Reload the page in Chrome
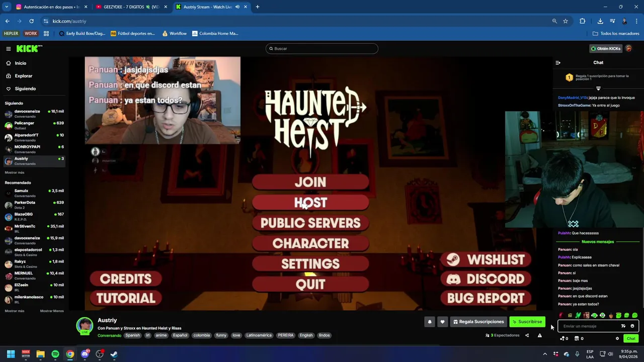 31,21
